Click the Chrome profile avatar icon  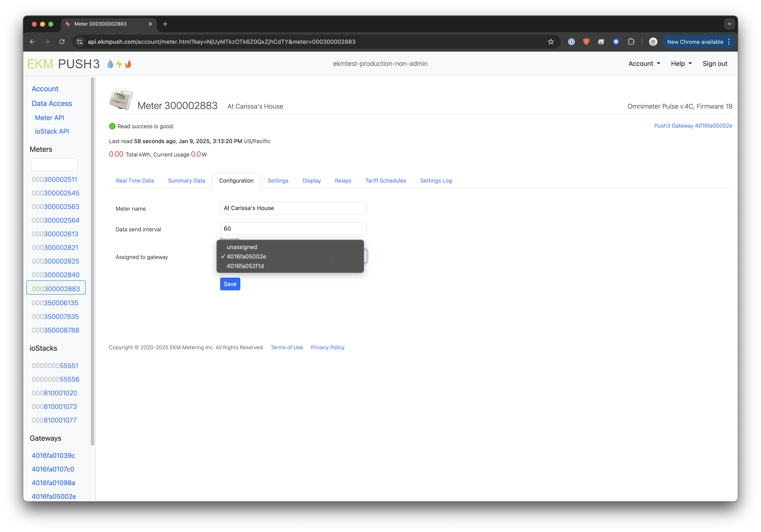[x=653, y=42]
